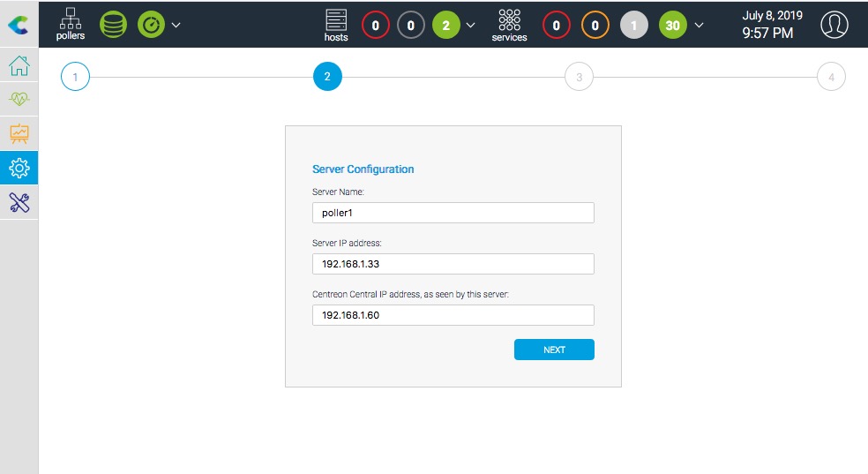The image size is (868, 474).
Task: Click the green latency gauge icon
Action: [151, 25]
